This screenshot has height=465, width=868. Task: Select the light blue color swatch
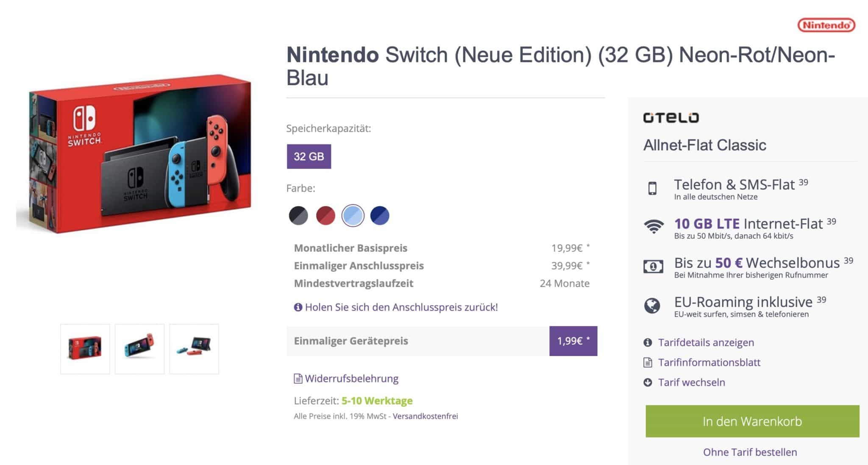pos(353,215)
